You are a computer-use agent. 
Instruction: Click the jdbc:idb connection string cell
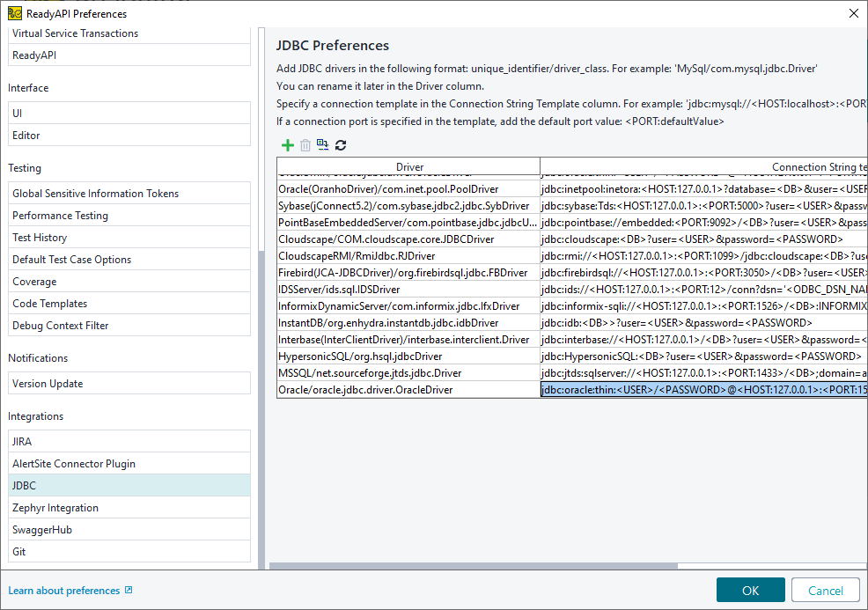[704, 323]
